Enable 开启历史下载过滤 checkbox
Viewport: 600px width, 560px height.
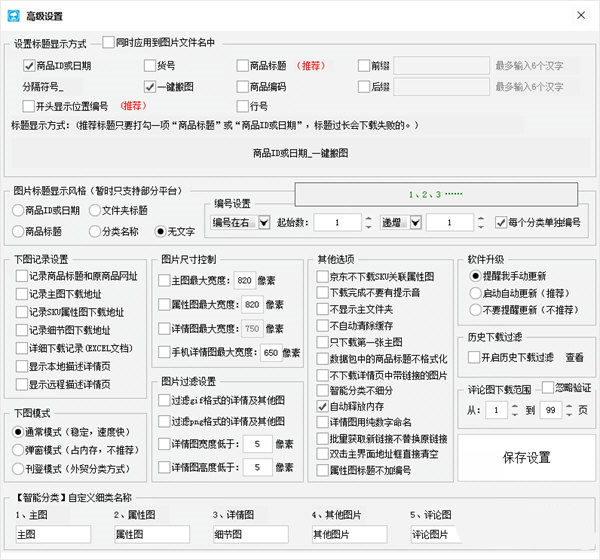[x=475, y=357]
